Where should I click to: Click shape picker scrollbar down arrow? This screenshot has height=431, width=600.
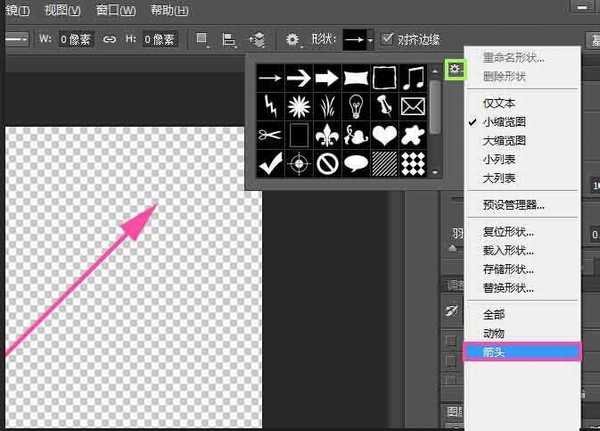435,172
